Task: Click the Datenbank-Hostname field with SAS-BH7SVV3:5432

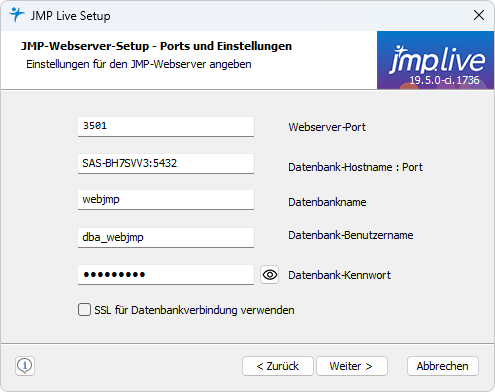Action: click(x=166, y=163)
